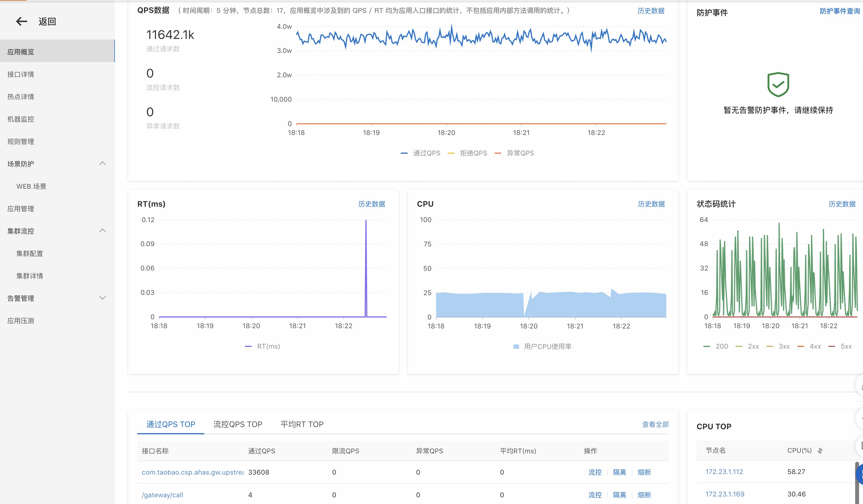Switch to 流控QPS TOP tab

[238, 424]
